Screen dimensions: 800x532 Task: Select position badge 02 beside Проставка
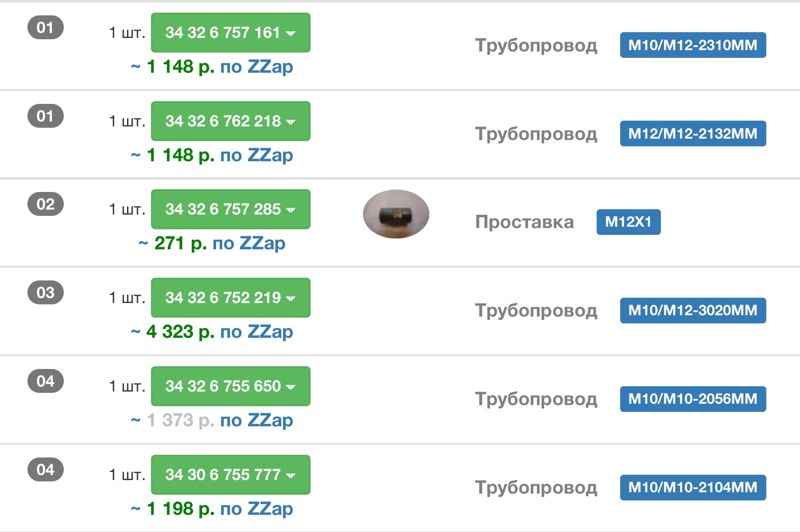(x=46, y=204)
